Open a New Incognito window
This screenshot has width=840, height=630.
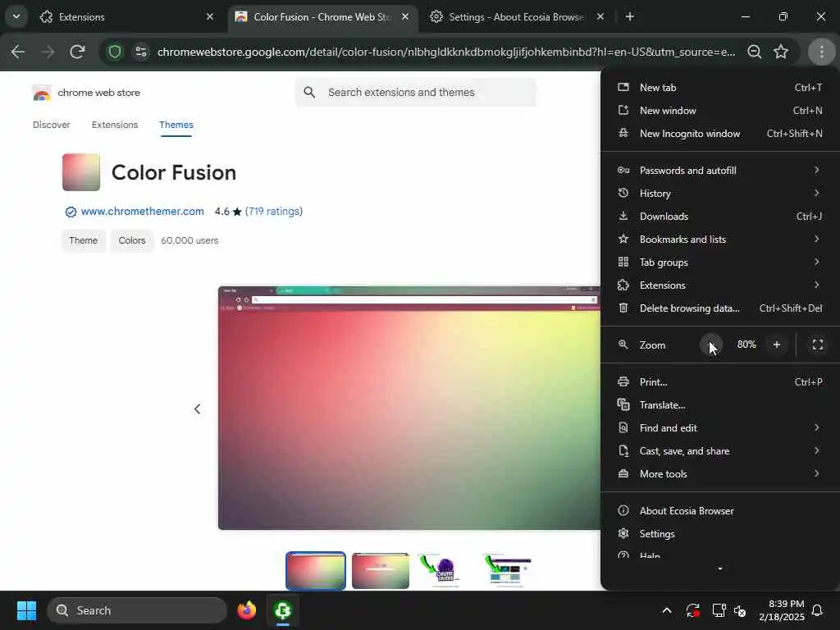[720, 134]
